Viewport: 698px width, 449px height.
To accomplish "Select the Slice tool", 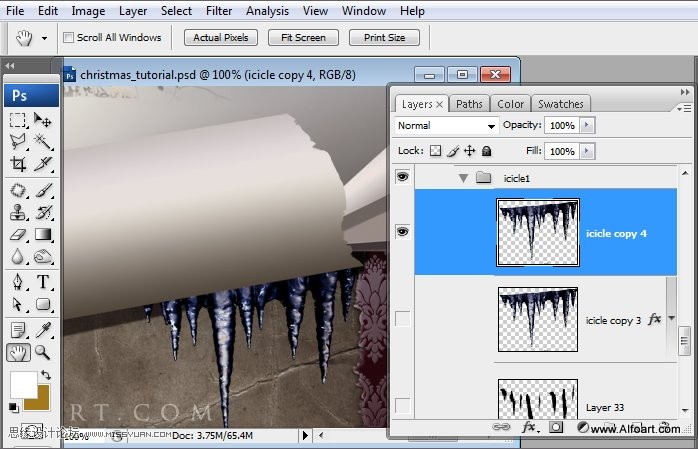I will [x=43, y=164].
